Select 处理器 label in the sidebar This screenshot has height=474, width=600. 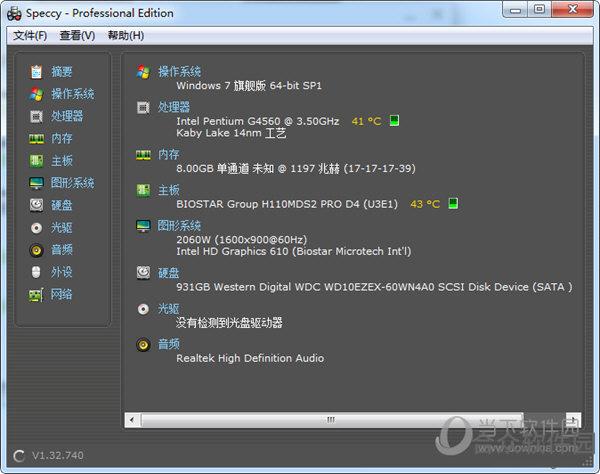(67, 116)
